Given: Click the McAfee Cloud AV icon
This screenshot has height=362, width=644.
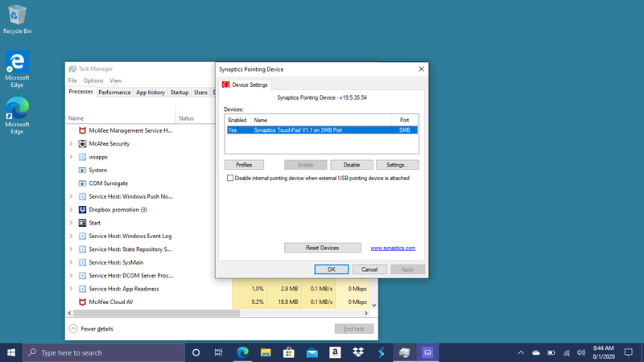Looking at the screenshot, I should point(82,302).
